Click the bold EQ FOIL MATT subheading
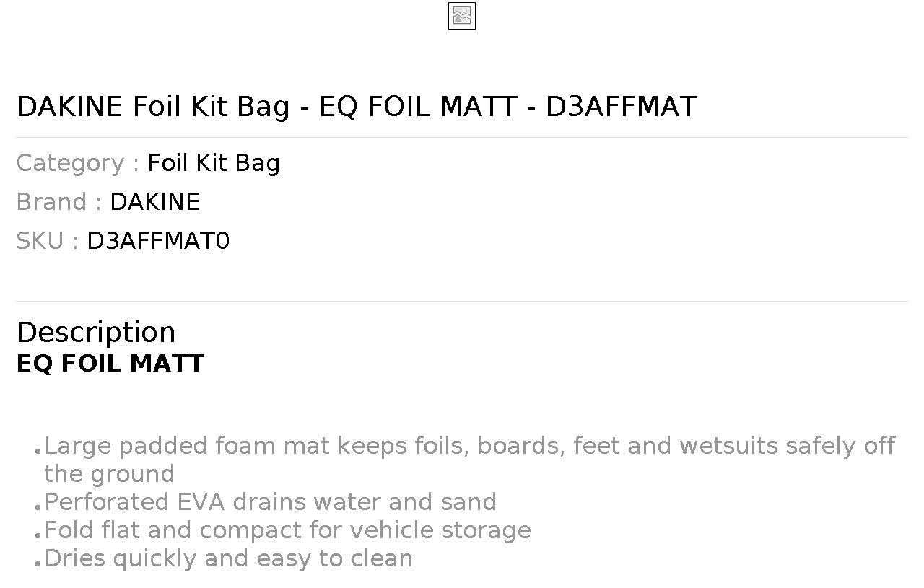This screenshot has height=588, width=924. 110,363
